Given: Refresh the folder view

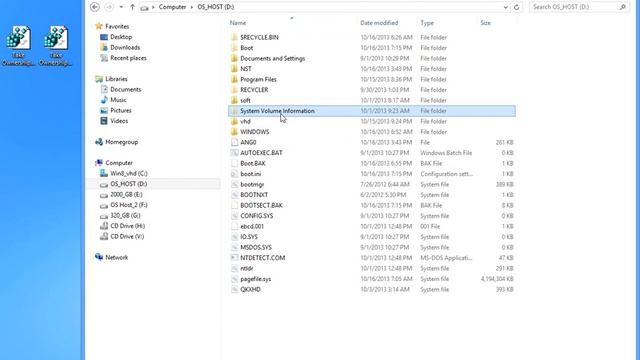Looking at the screenshot, I should [516, 7].
